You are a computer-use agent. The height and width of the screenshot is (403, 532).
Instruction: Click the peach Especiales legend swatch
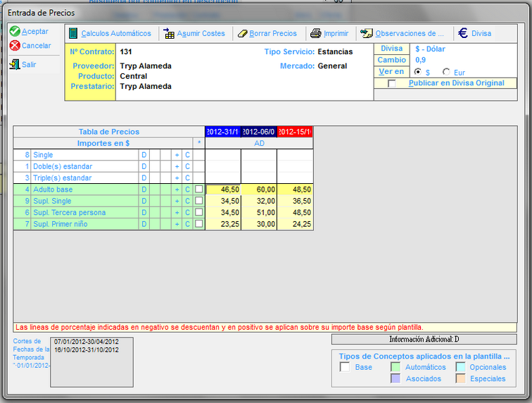pos(460,378)
